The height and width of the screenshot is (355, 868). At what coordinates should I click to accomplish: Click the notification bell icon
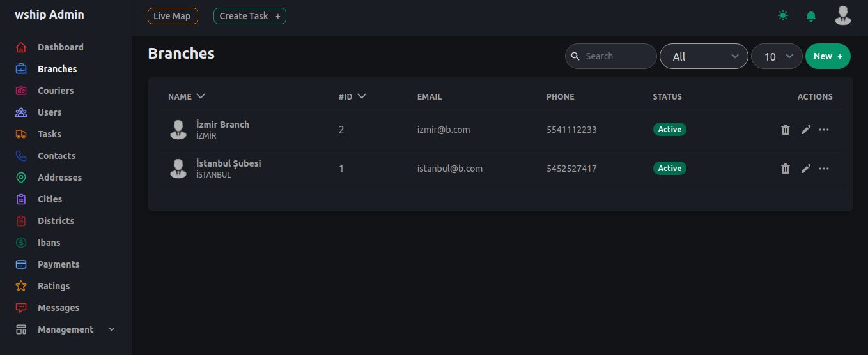(811, 16)
